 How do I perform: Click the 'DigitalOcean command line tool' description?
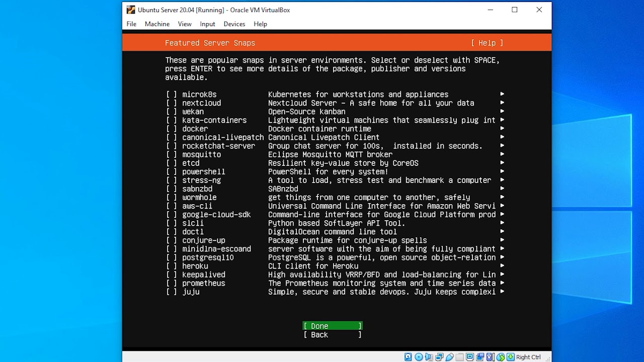pyautogui.click(x=333, y=232)
